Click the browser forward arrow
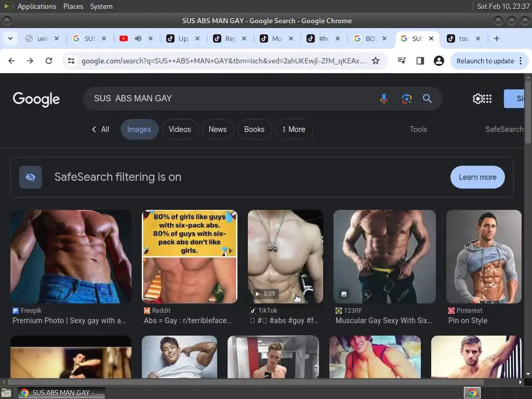Screen dimensions: 532x399 click(x=30, y=61)
